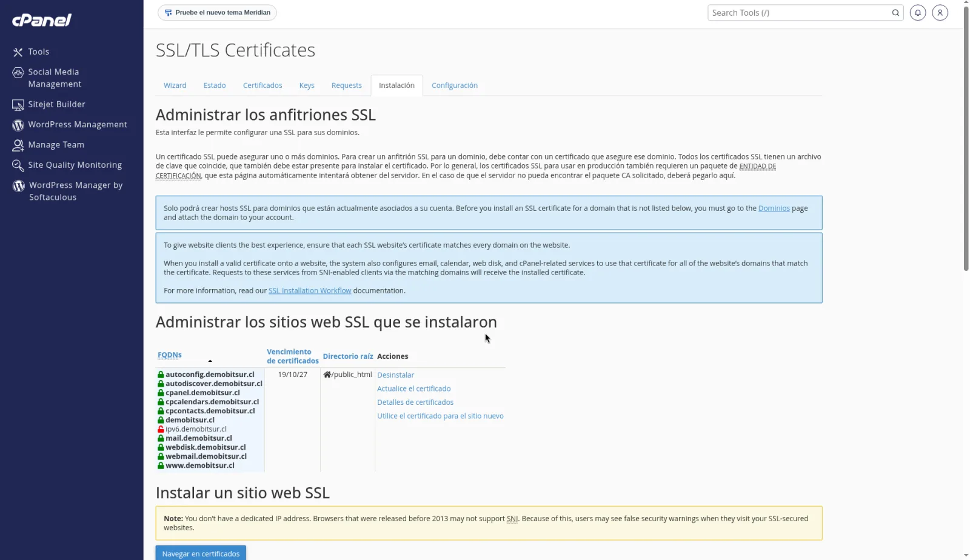Click the page vertical scrollbar thumb

[x=966, y=138]
